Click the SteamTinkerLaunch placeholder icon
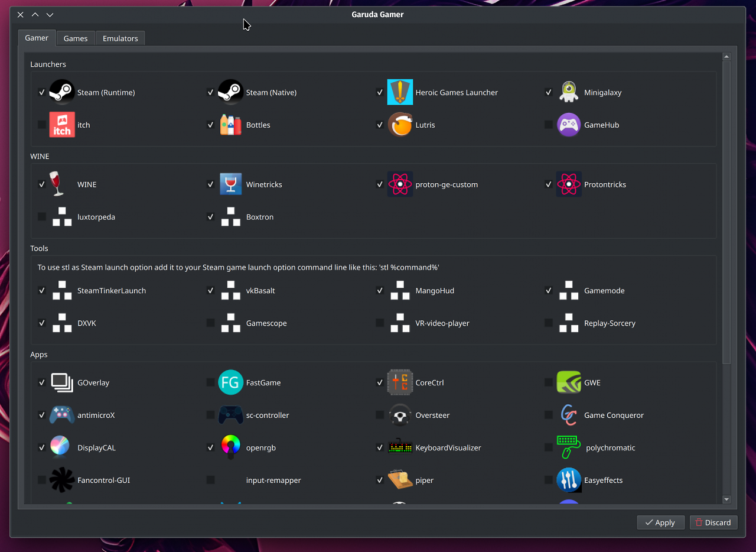Screen dimensions: 756x552 click(x=62, y=290)
